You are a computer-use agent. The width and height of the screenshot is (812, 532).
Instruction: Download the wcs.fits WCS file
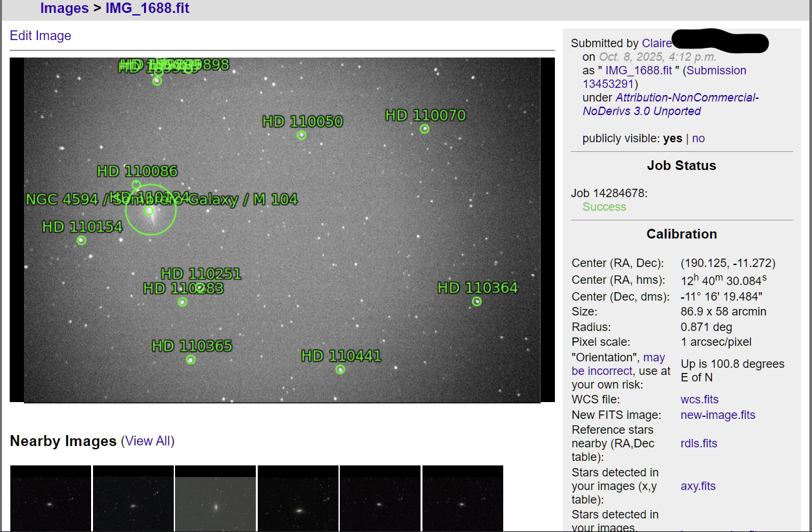(x=699, y=399)
